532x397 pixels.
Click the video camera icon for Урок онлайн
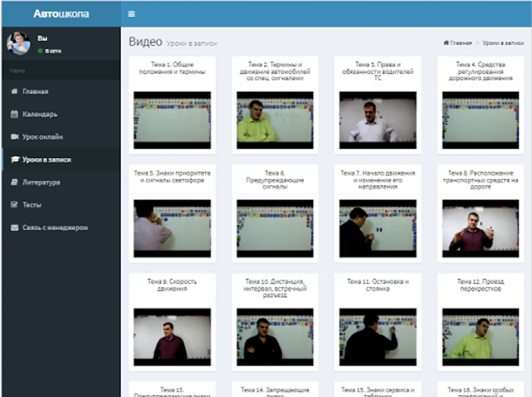tap(14, 137)
